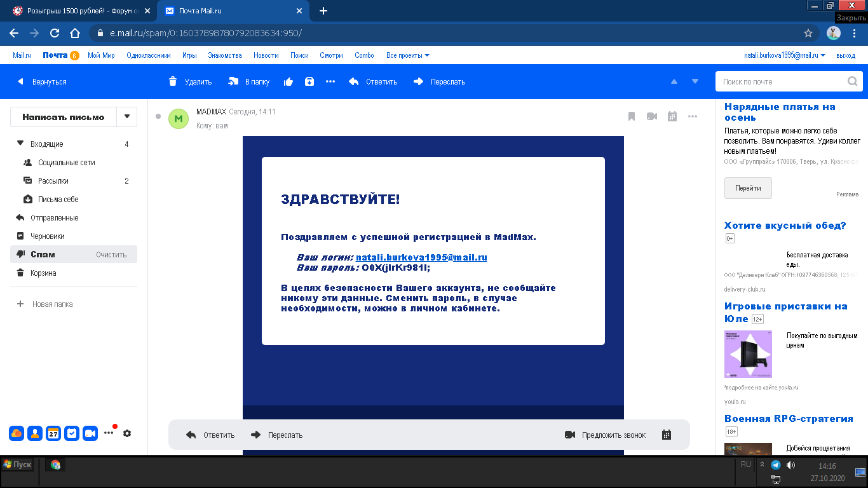The width and height of the screenshot is (868, 488).
Task: Click the Telegram icon in system tray
Action: click(775, 465)
